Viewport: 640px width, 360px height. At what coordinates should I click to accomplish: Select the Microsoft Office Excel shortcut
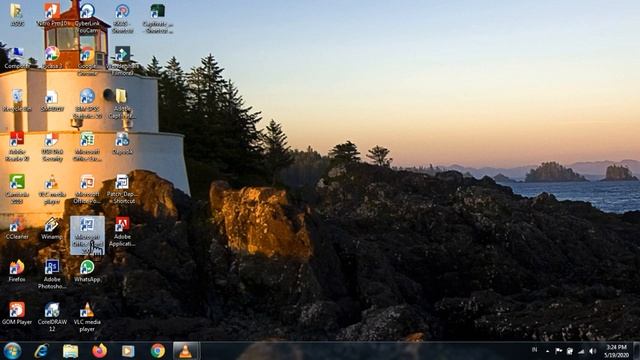[87, 147]
